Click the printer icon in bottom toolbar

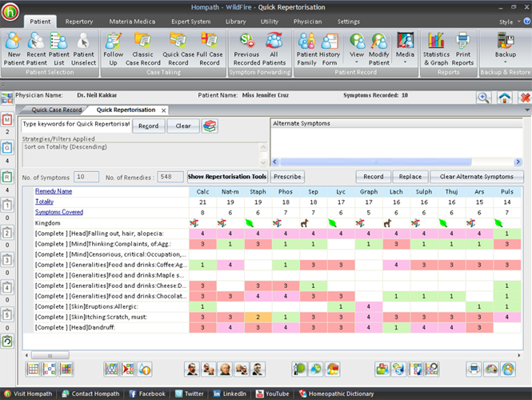474,369
